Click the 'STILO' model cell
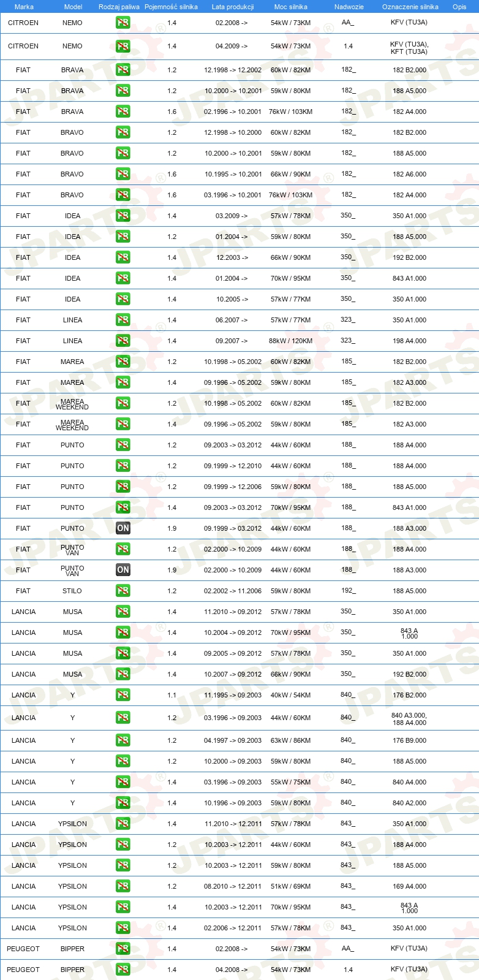The image size is (479, 980). [72, 591]
